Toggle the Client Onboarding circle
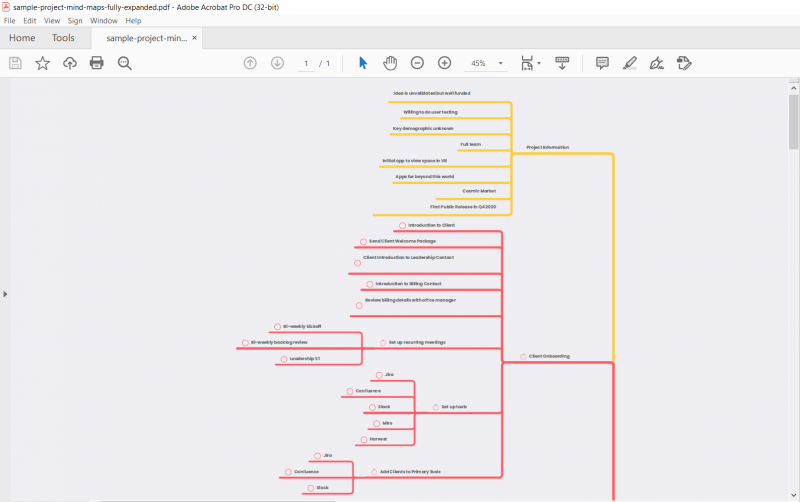The width and height of the screenshot is (800, 502). (x=523, y=357)
